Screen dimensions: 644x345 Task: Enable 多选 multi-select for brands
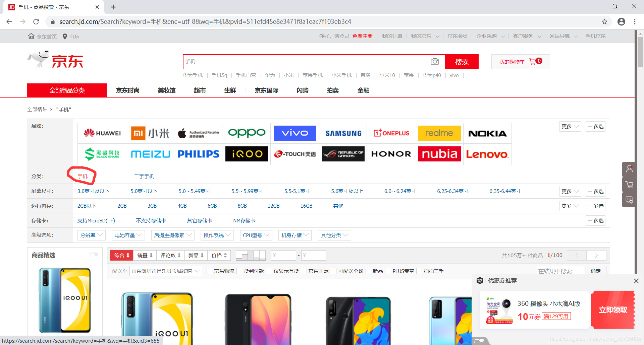click(595, 126)
